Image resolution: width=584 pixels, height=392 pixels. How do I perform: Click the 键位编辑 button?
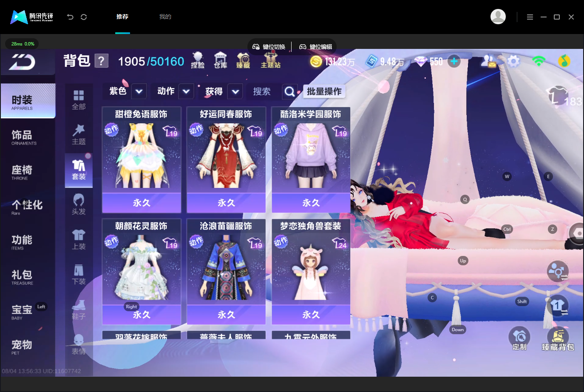click(316, 47)
